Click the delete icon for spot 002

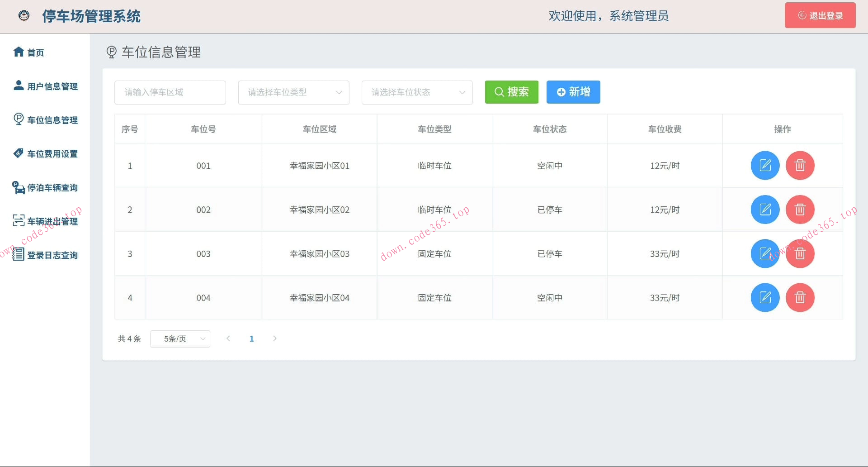point(800,210)
